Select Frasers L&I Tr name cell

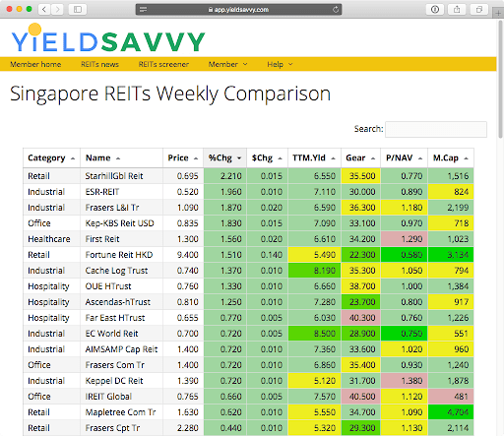point(121,208)
